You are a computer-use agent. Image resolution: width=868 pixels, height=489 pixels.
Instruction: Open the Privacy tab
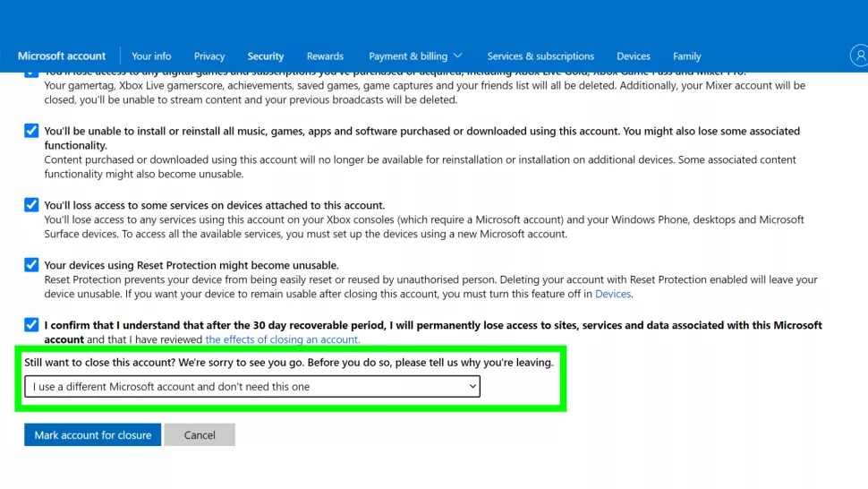209,56
